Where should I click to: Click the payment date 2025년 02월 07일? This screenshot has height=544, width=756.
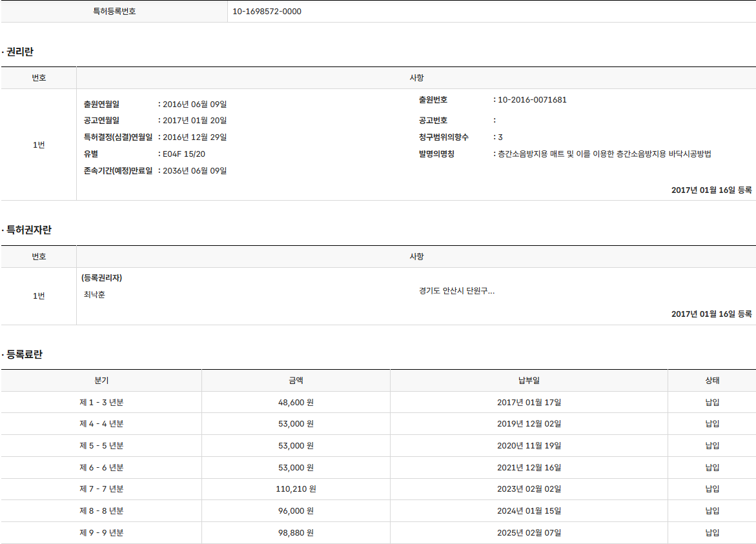click(x=529, y=533)
